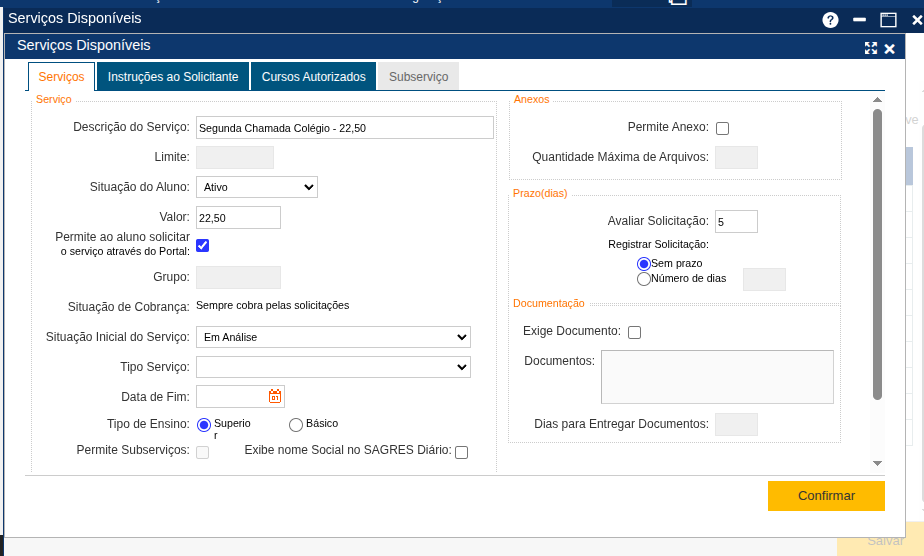Image resolution: width=924 pixels, height=556 pixels.
Task: Close the inner Serviços Disponíveis dialog
Action: point(889,48)
